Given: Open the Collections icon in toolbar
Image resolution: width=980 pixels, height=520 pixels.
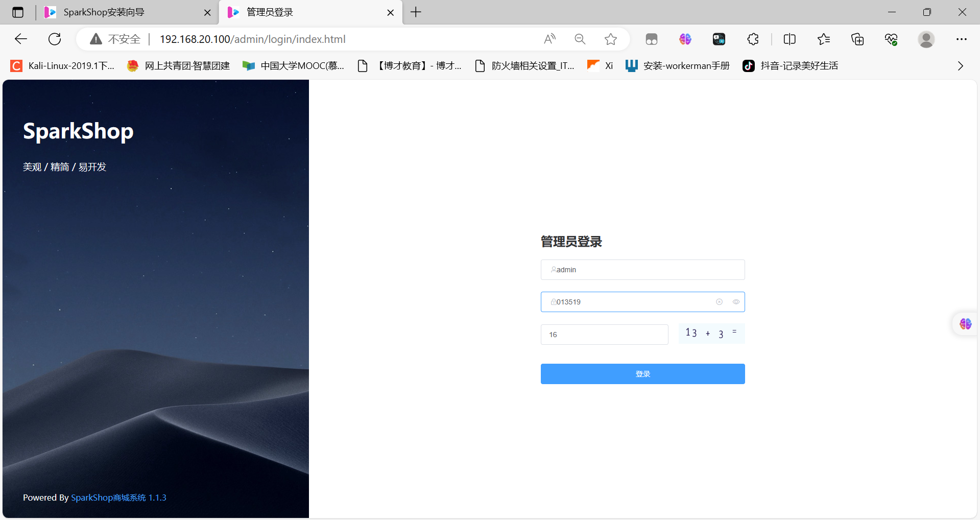Looking at the screenshot, I should pyautogui.click(x=857, y=39).
